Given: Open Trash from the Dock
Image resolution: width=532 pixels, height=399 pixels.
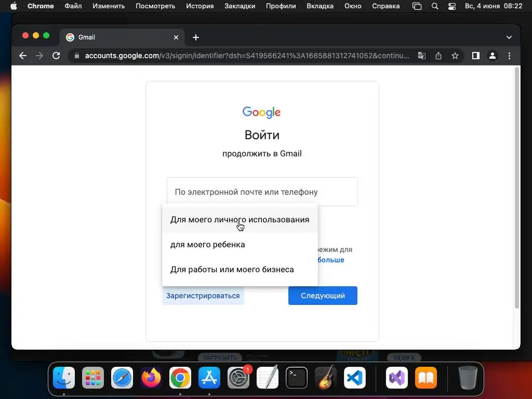Looking at the screenshot, I should [468, 378].
